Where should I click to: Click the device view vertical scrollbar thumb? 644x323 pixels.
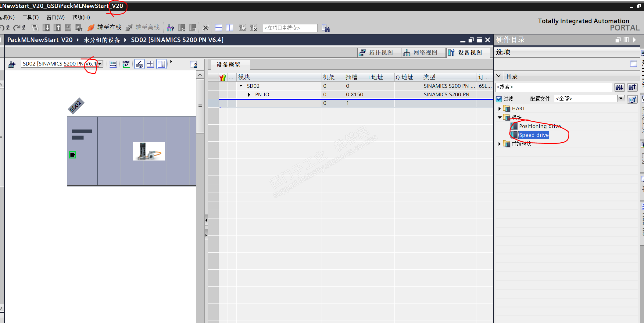coord(200,106)
